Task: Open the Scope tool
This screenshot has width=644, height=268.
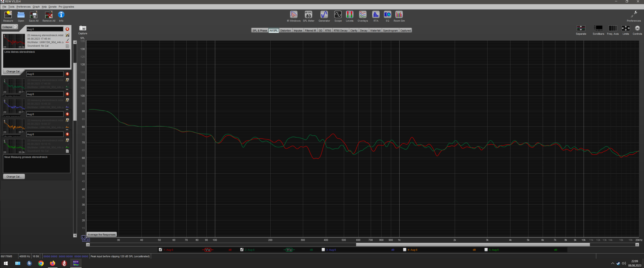Action: click(x=338, y=15)
